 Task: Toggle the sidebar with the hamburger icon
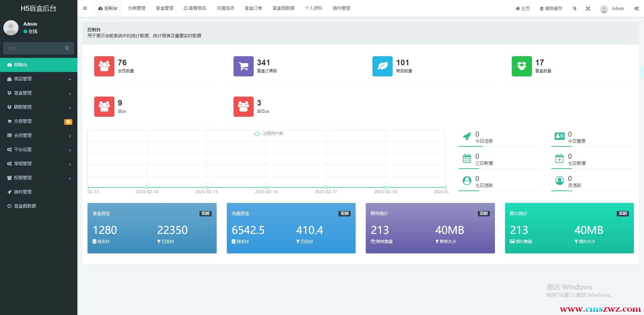tap(85, 8)
